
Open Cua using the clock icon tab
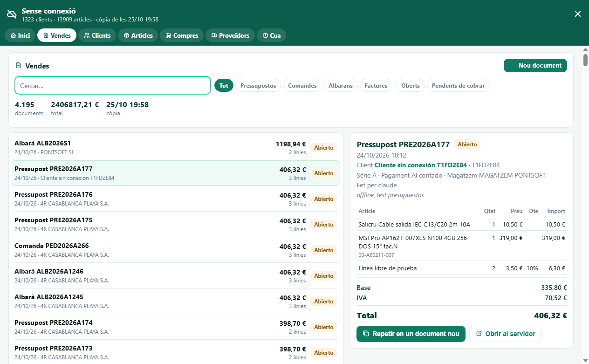tap(271, 35)
